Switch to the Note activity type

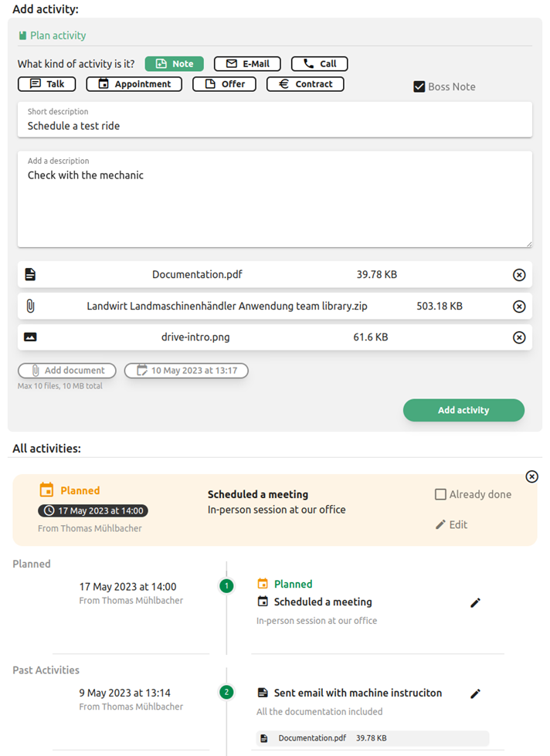click(174, 63)
